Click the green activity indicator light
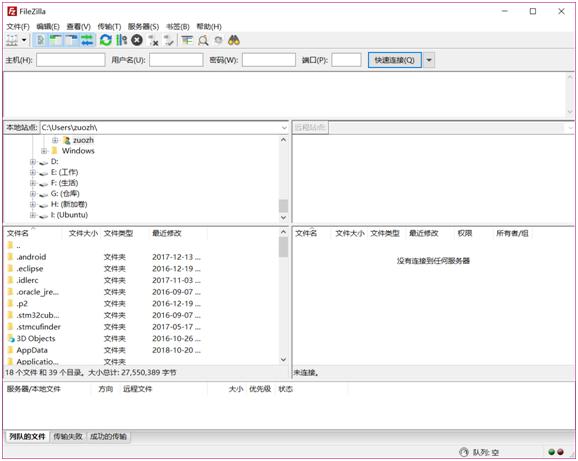 551,452
